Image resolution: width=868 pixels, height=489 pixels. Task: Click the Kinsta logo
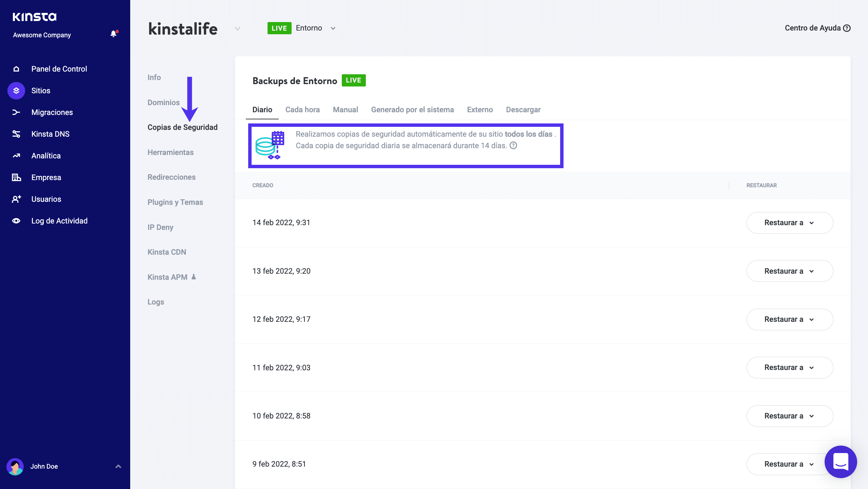coord(35,17)
